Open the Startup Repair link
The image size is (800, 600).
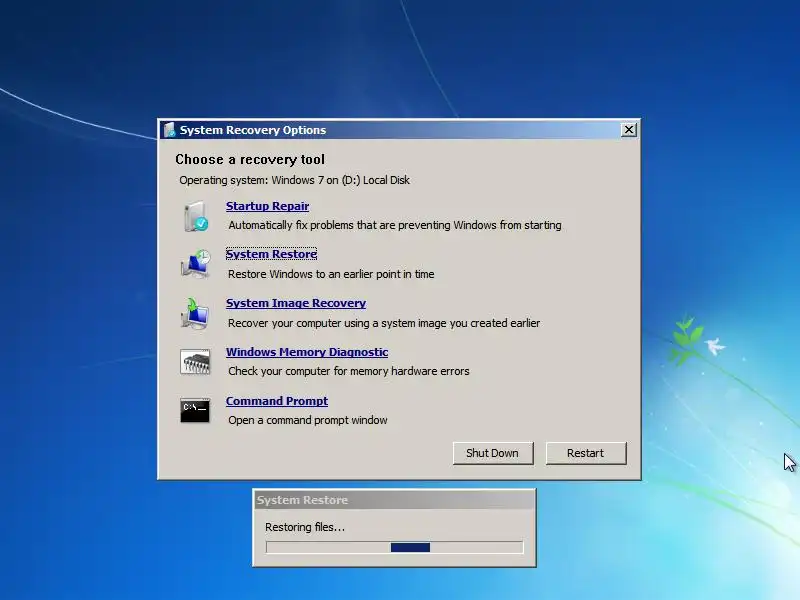[267, 206]
